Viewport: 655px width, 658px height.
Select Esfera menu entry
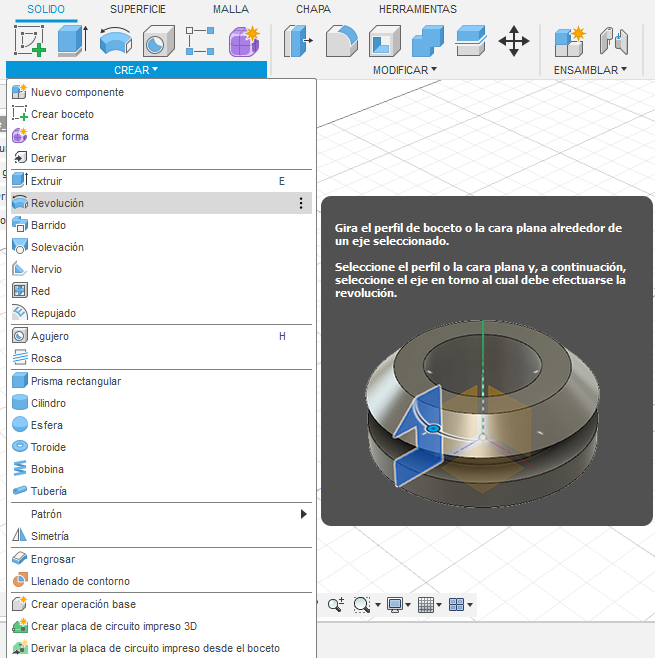(161, 425)
